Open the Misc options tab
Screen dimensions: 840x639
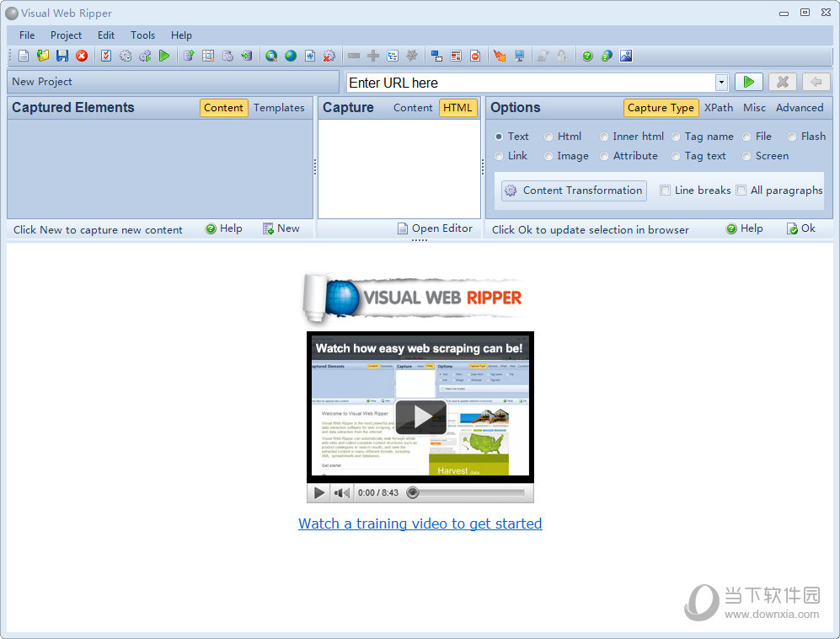pos(754,108)
